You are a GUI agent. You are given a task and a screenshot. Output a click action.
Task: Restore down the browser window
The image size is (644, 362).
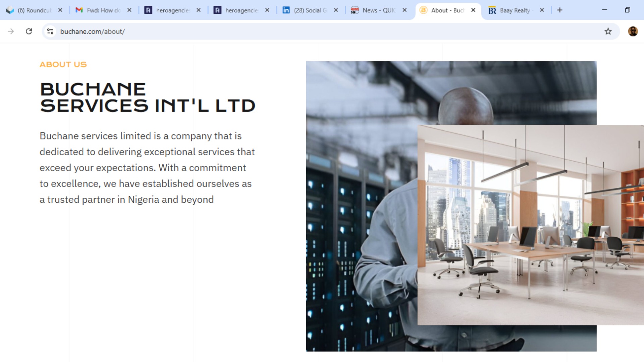[x=627, y=10]
